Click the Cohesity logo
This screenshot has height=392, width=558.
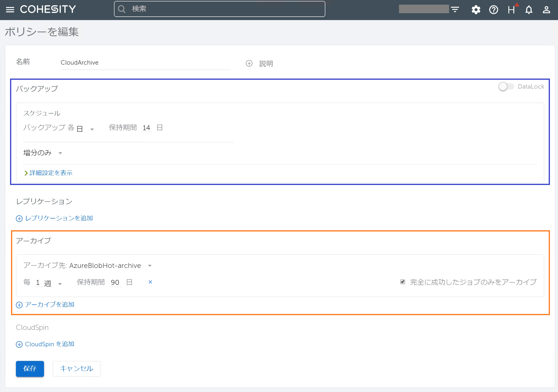(48, 10)
